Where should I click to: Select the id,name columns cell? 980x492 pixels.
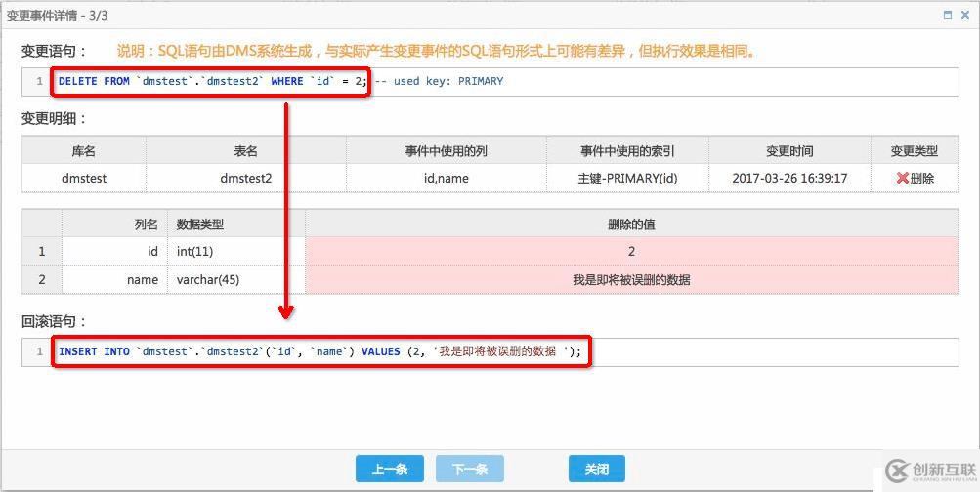(447, 178)
